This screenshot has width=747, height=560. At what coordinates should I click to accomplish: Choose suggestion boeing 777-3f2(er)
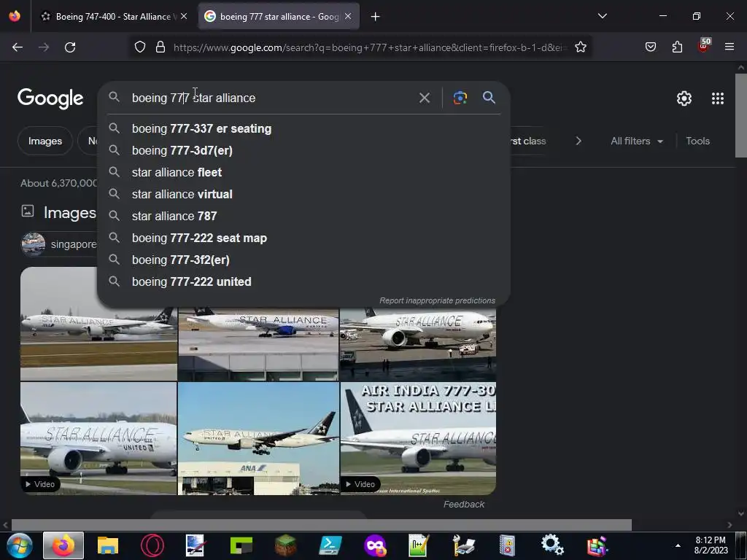point(303,260)
